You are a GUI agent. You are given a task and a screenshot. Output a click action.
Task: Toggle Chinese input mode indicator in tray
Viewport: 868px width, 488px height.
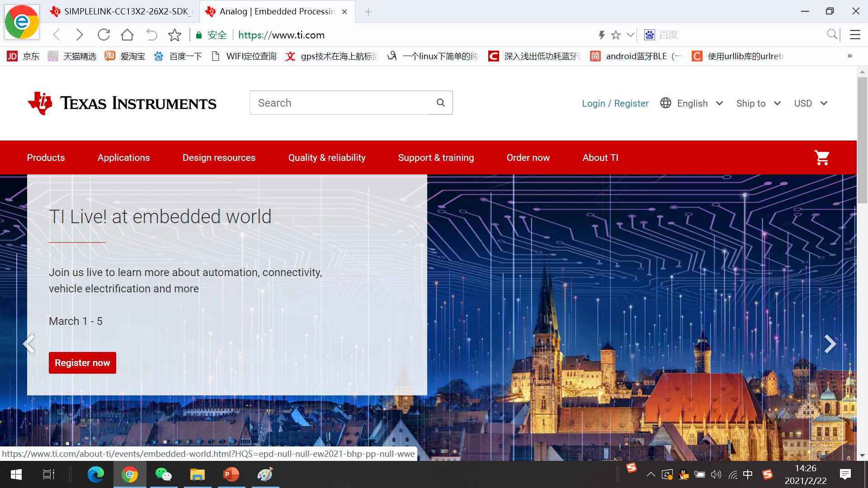[x=748, y=474]
